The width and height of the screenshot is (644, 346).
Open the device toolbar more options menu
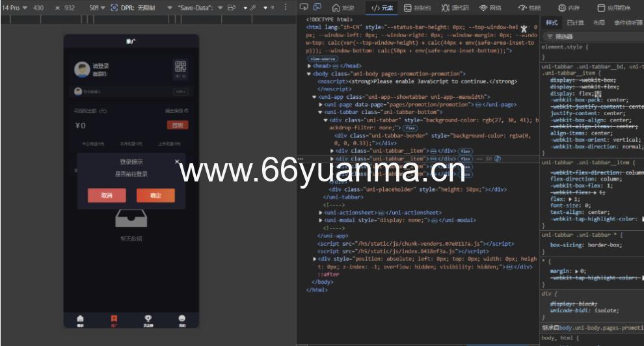[x=286, y=7]
